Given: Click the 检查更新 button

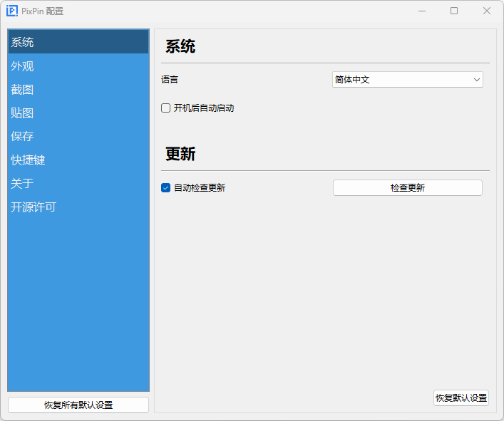Looking at the screenshot, I should click(408, 187).
